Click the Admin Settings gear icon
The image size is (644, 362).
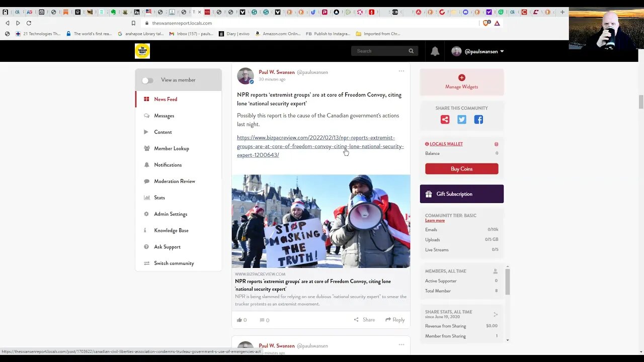146,214
